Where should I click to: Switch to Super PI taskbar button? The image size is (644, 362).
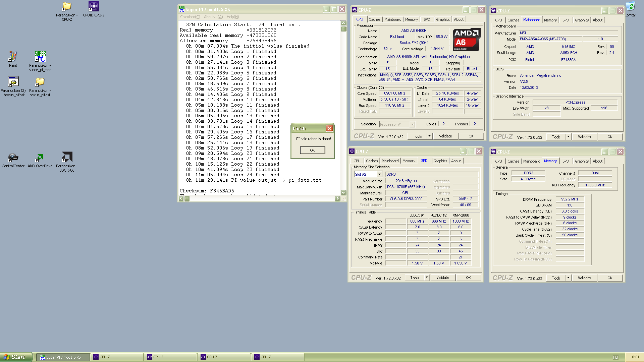coord(63,357)
